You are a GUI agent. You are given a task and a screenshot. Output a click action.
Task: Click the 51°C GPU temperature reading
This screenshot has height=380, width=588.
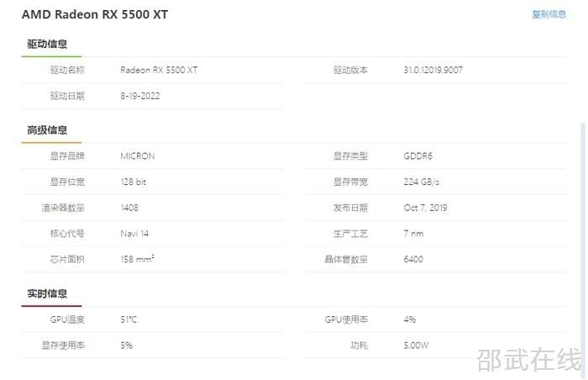(x=129, y=319)
